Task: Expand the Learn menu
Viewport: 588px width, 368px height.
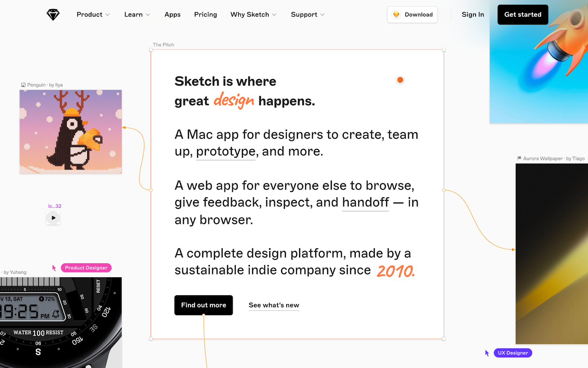Action: [x=137, y=15]
